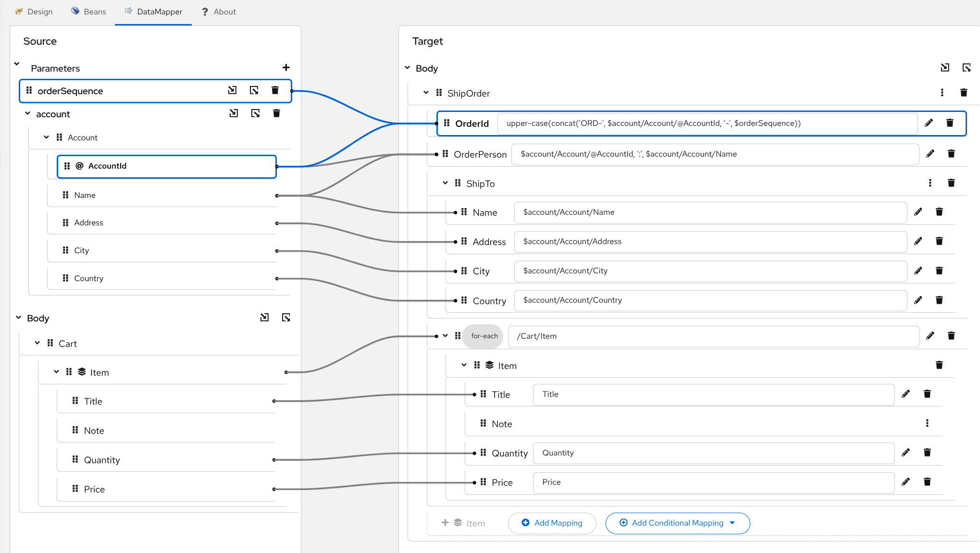Delete the ShipTo mapping
The image size is (980, 553).
[951, 183]
